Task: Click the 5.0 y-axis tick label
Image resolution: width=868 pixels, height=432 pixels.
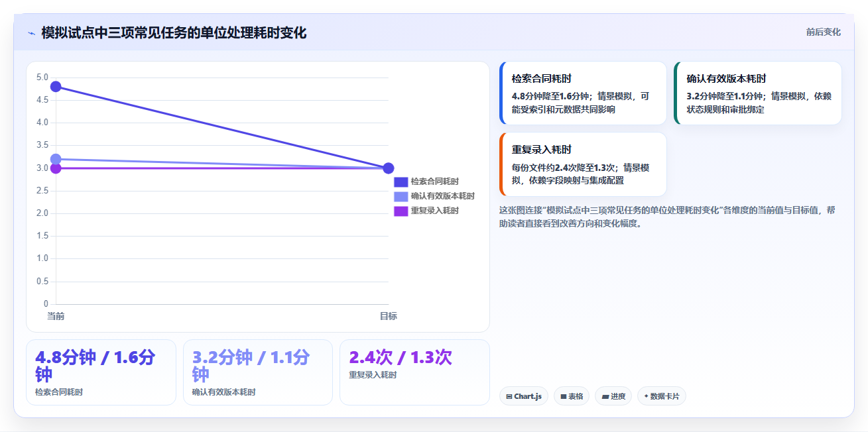Action: pos(42,78)
